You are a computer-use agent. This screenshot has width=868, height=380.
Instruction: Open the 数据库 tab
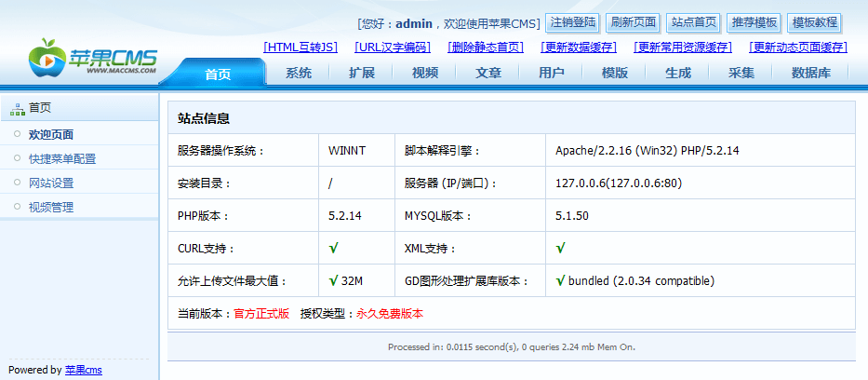click(x=810, y=73)
